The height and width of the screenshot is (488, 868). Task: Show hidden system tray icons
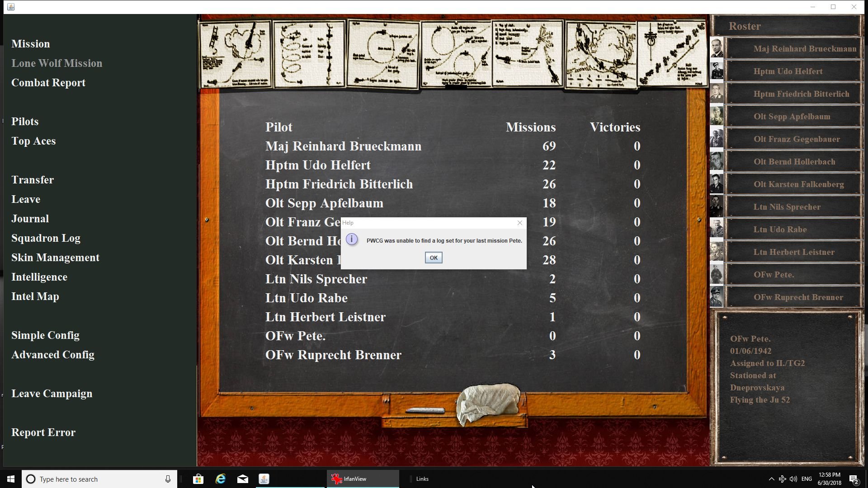tap(771, 479)
